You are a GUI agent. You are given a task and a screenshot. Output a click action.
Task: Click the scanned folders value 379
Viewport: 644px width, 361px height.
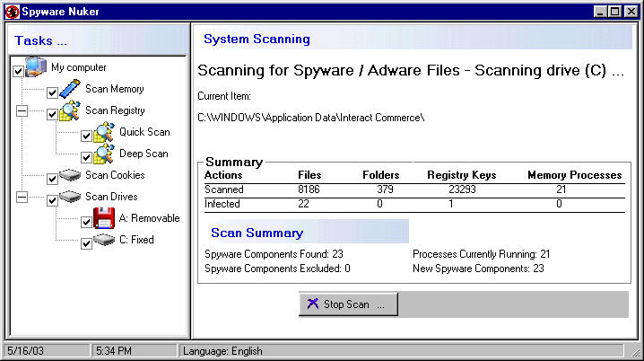coord(386,189)
